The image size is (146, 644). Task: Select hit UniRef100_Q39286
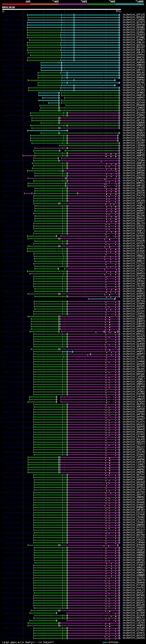pos(134,170)
